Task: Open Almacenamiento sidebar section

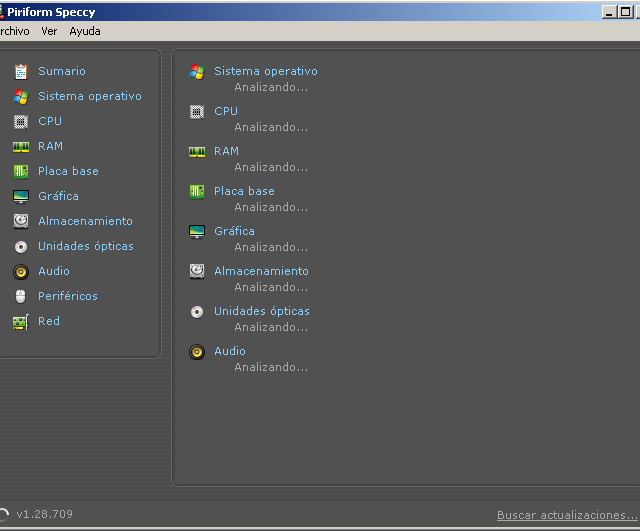Action: (85, 221)
